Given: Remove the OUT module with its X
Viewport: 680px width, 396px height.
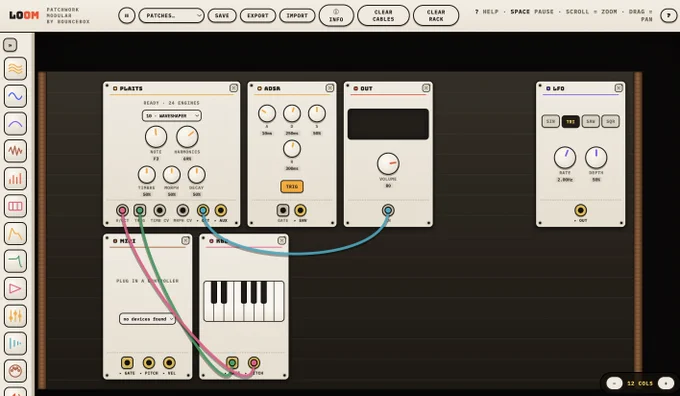Looking at the screenshot, I should [x=426, y=88].
